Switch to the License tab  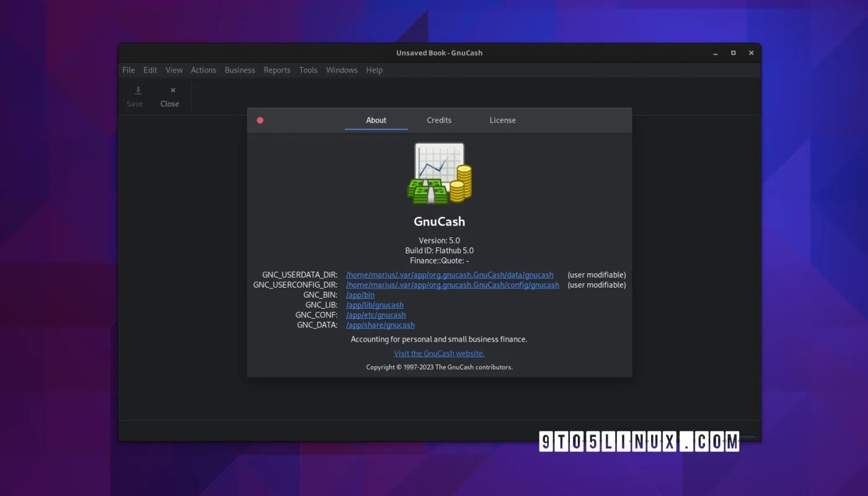(x=502, y=120)
